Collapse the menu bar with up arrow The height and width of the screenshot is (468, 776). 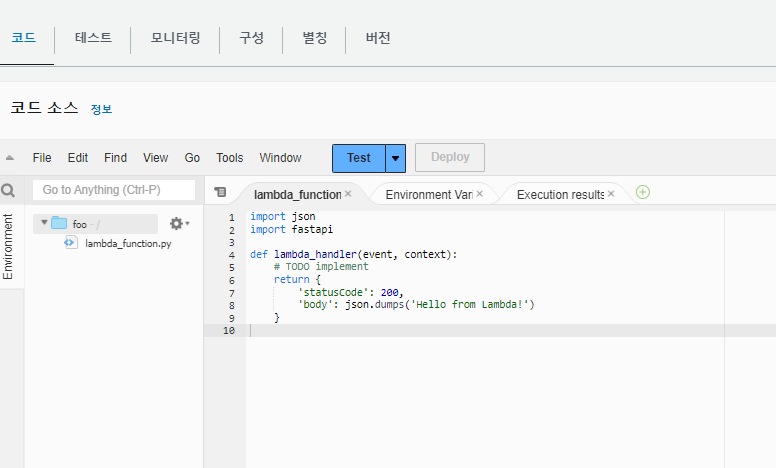click(10, 158)
